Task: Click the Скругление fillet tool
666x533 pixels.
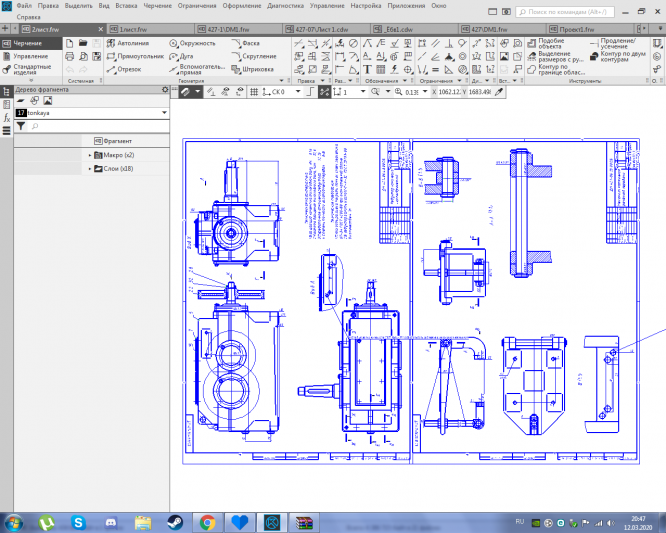Action: [x=258, y=57]
